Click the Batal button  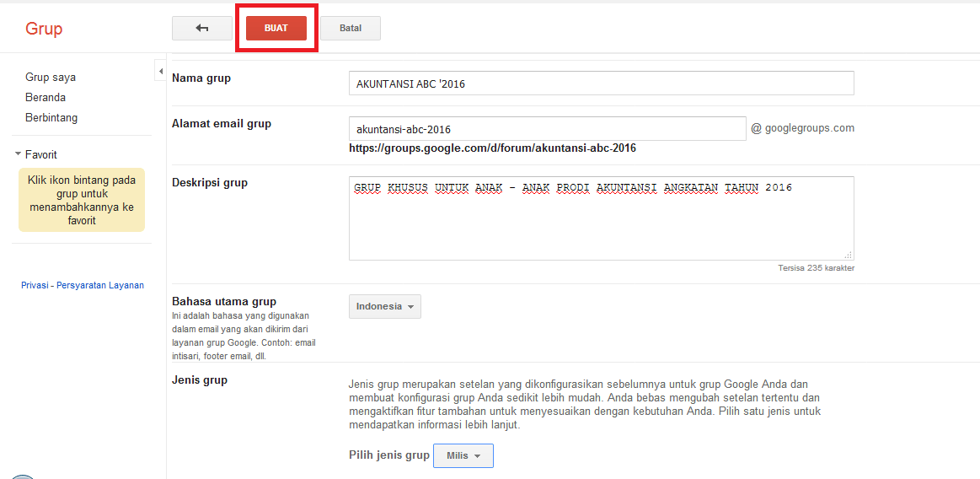[351, 28]
